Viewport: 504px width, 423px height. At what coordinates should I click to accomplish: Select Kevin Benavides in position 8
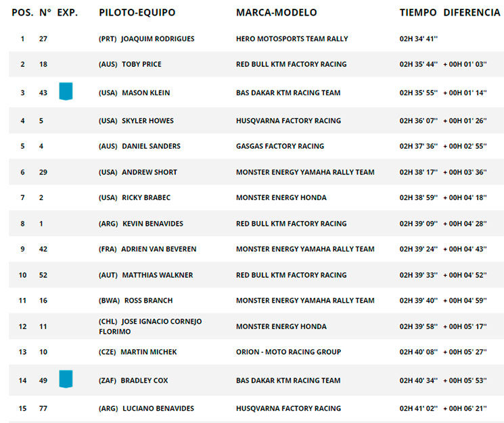pos(153,224)
